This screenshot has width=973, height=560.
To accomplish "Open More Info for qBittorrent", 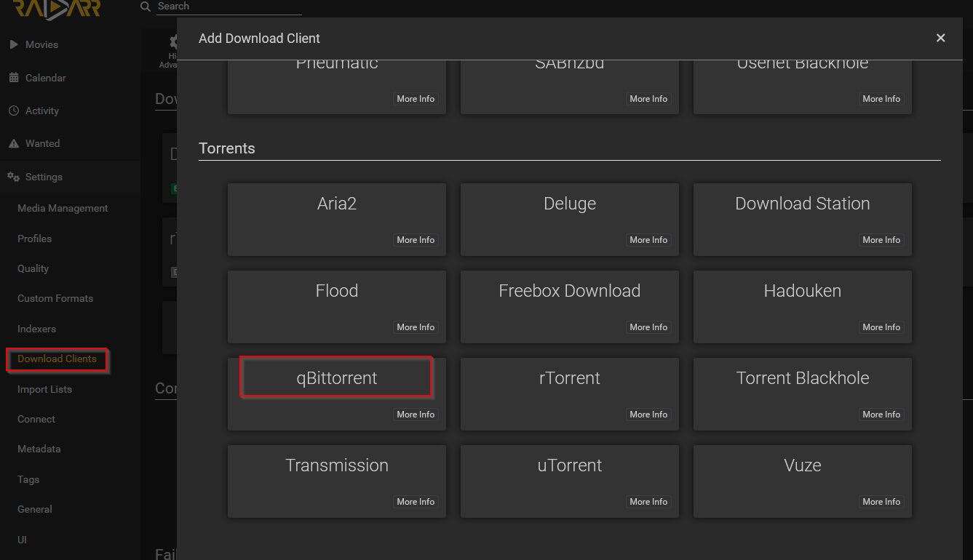I will [x=416, y=415].
